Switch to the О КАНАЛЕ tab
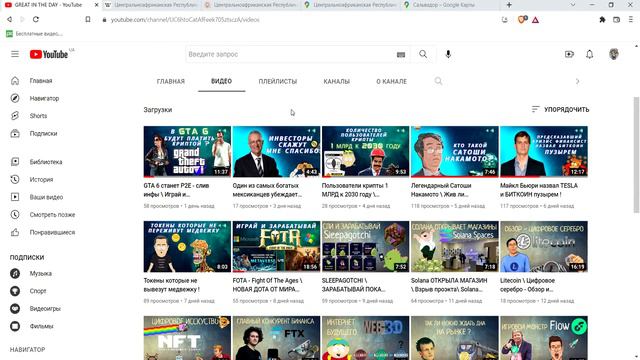The width and height of the screenshot is (640, 360). click(391, 81)
